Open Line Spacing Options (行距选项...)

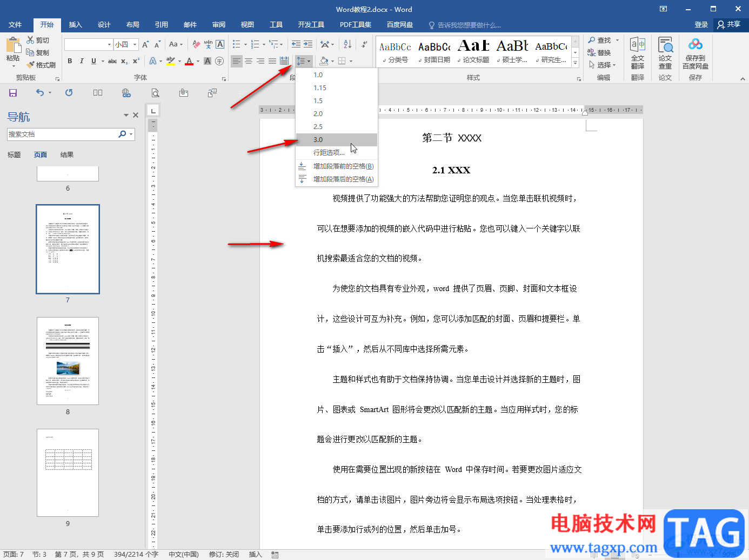coord(336,153)
